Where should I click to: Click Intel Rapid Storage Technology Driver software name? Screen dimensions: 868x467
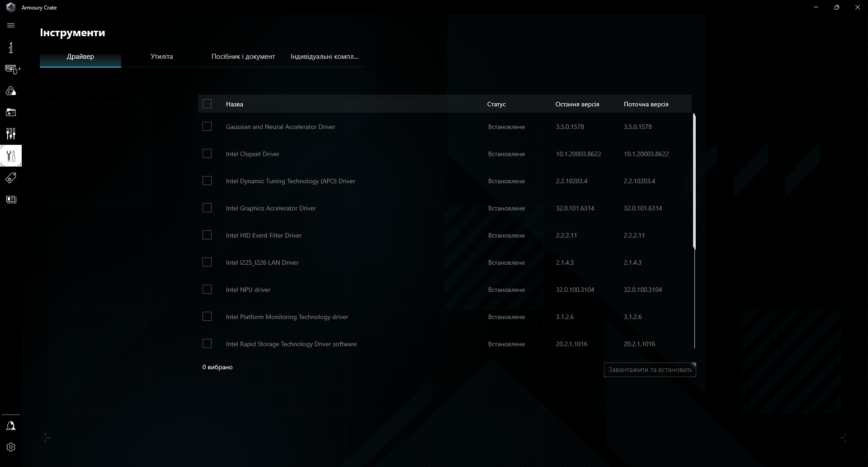pyautogui.click(x=291, y=344)
